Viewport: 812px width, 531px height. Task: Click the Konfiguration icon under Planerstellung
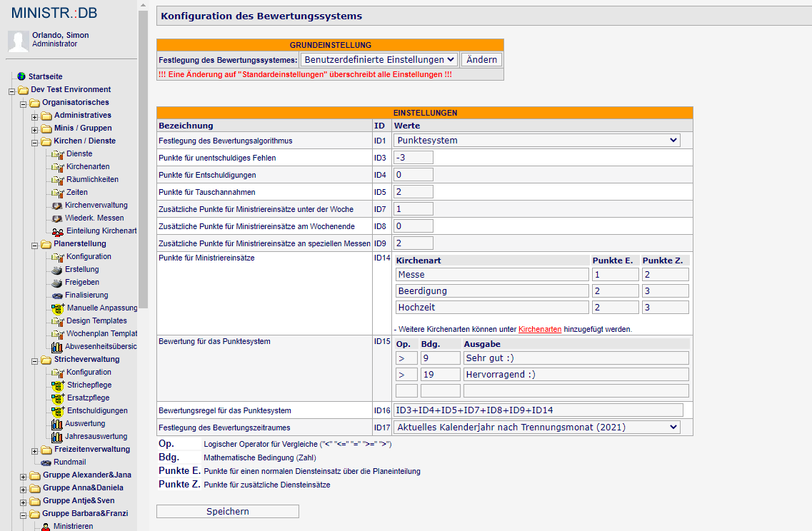pos(57,257)
